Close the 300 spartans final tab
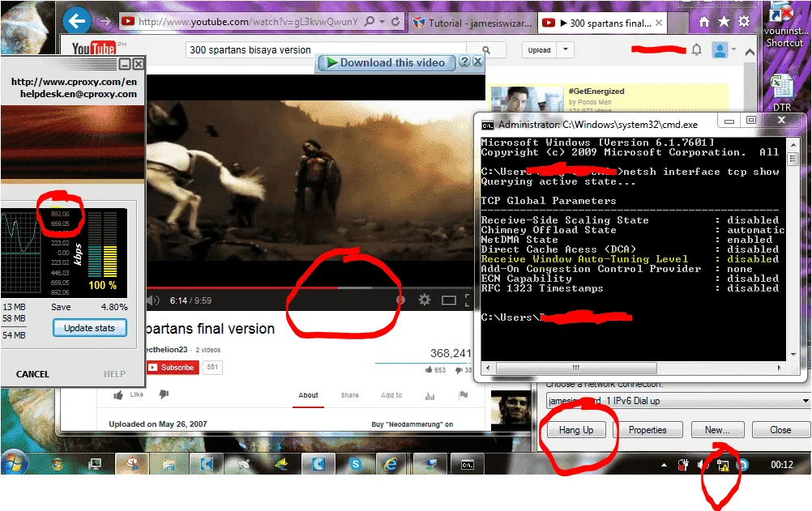Image resolution: width=812 pixels, height=511 pixels. click(x=659, y=23)
